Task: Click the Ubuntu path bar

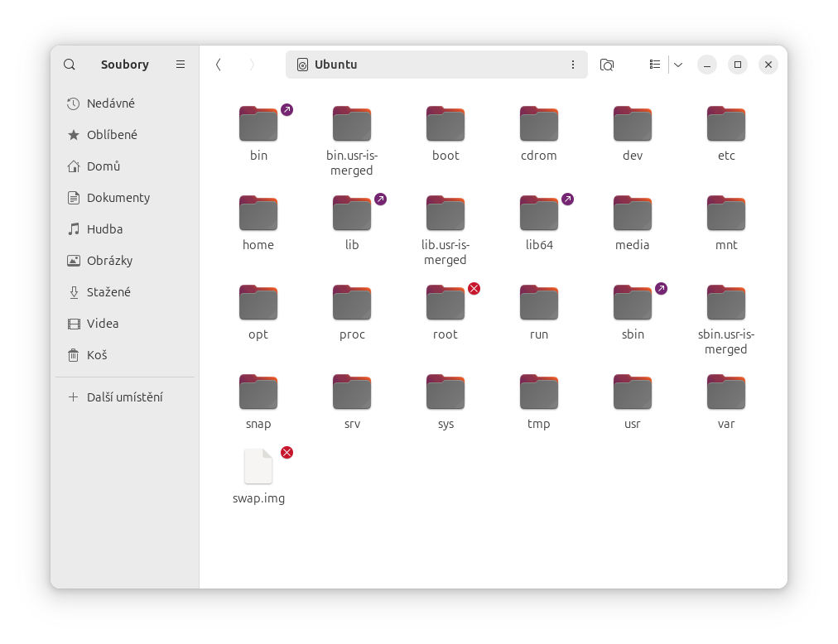Action: pyautogui.click(x=436, y=65)
